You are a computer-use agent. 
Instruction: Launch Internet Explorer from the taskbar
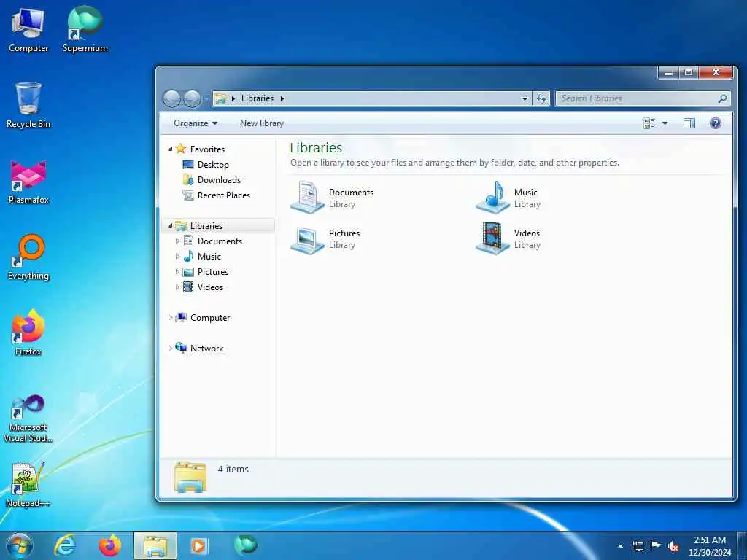[x=65, y=545]
